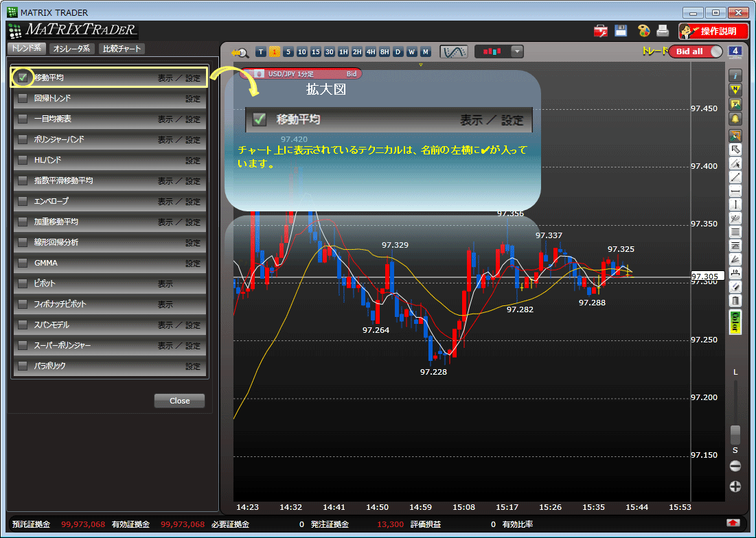
Task: Click the blue info 'i' icon
Action: point(735,75)
